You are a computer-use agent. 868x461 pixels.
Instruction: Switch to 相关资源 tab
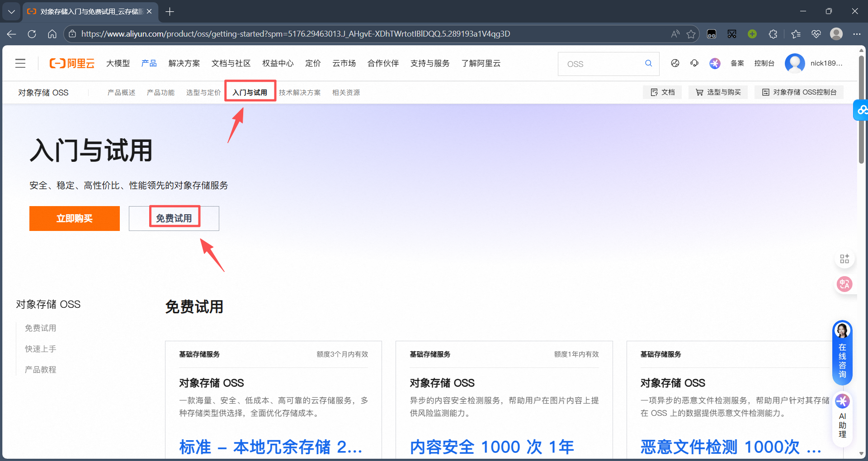coord(346,93)
